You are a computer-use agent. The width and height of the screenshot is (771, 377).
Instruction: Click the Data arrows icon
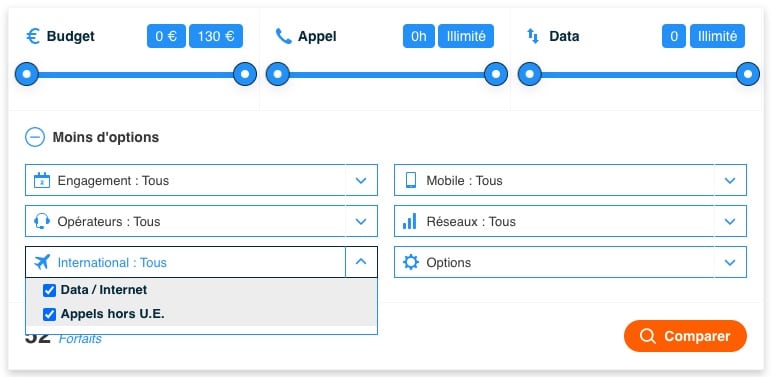click(533, 36)
